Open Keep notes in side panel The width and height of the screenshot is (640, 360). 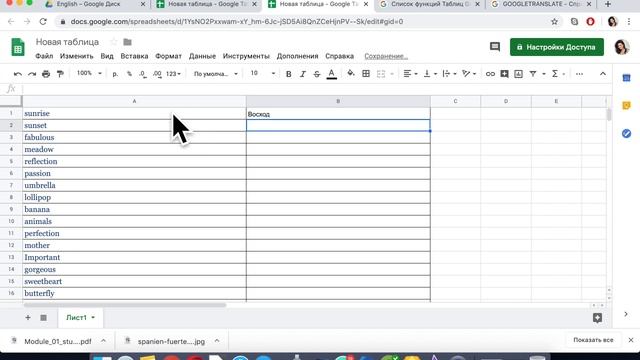(x=627, y=105)
